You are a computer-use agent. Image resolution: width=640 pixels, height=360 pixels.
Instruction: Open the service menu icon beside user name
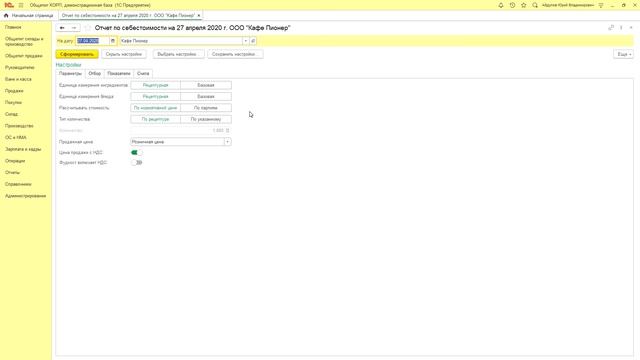[601, 5]
